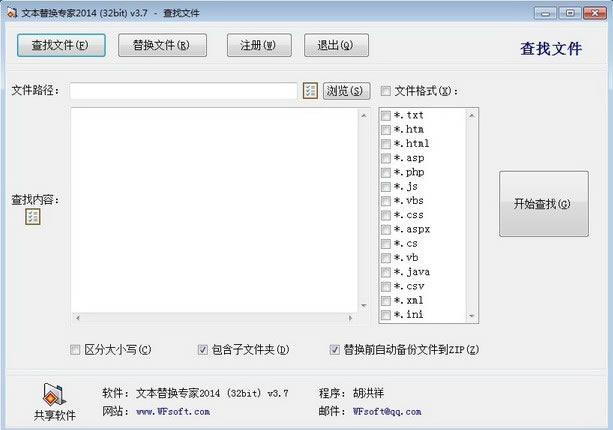Click the 查找文件 heading text at top right
This screenshot has width=613, height=430.
pyautogui.click(x=551, y=49)
